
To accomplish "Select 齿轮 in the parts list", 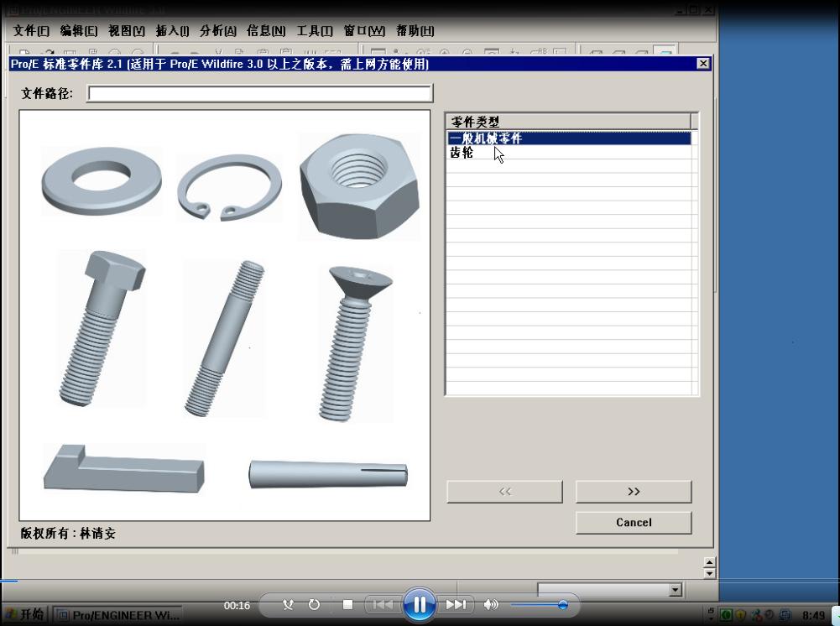I will [569, 153].
